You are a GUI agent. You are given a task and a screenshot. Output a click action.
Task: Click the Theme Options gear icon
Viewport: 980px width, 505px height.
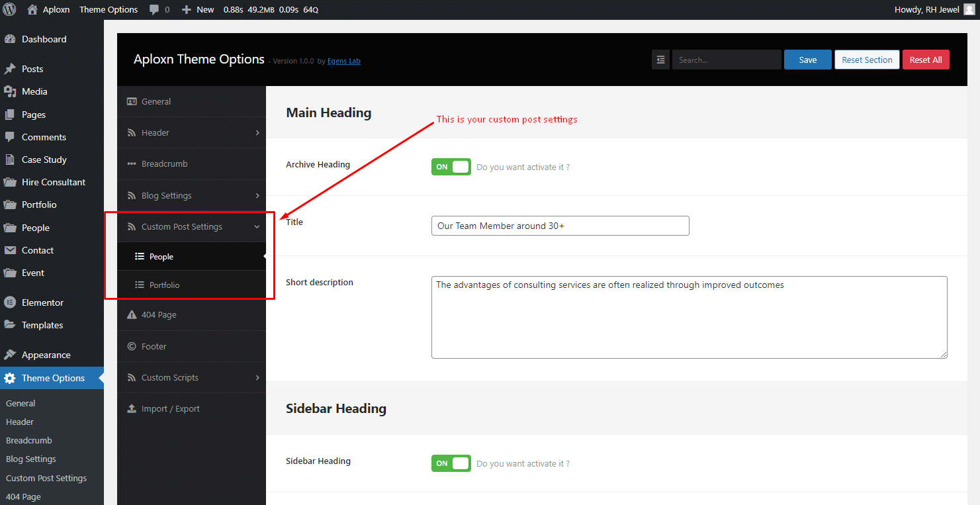(10, 378)
